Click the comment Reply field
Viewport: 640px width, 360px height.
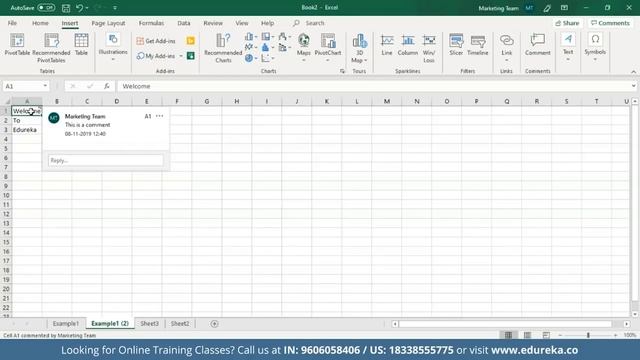pos(106,160)
